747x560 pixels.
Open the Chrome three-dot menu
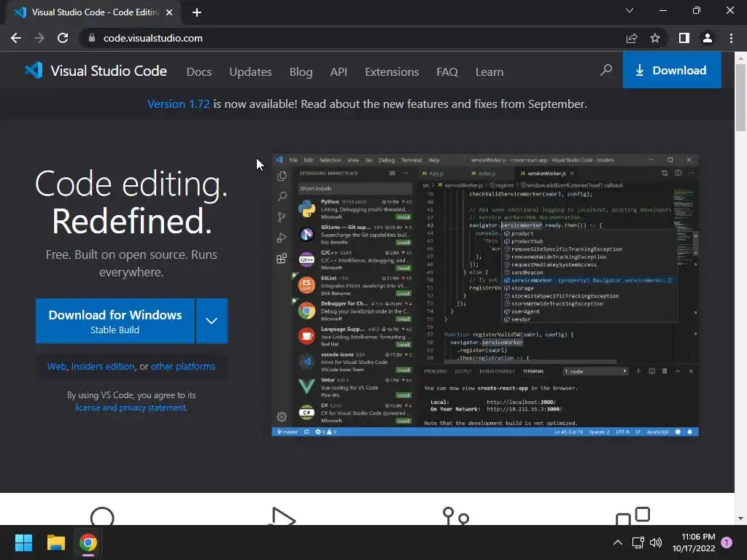[731, 38]
